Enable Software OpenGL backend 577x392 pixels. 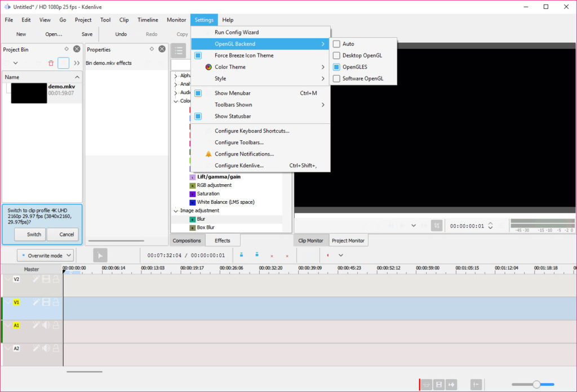[x=336, y=79]
